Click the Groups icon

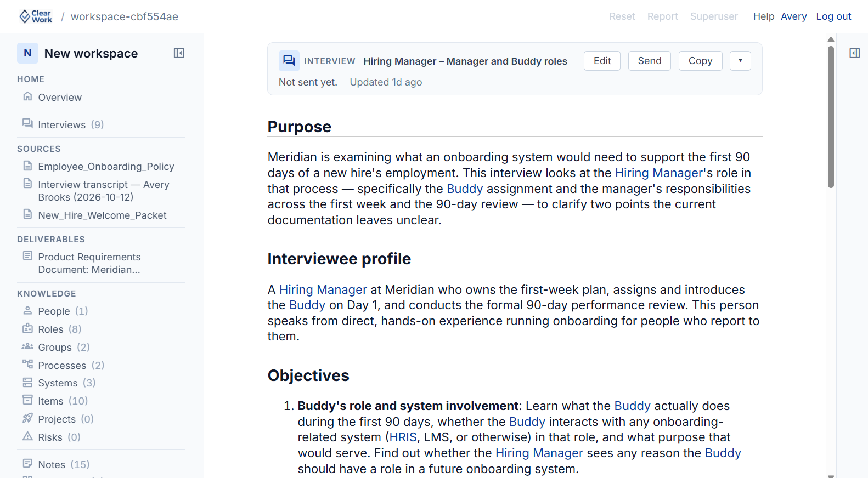click(27, 346)
